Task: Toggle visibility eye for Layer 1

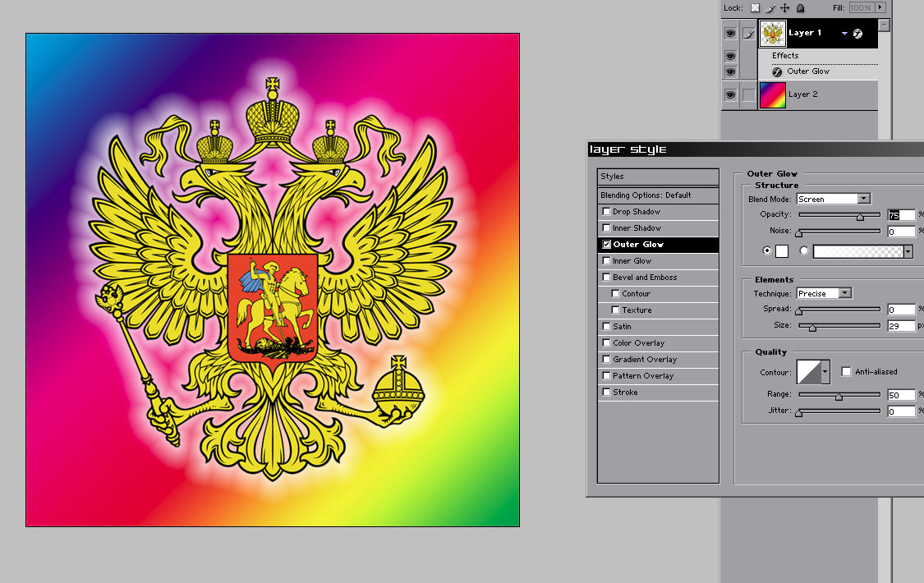Action: (x=731, y=34)
